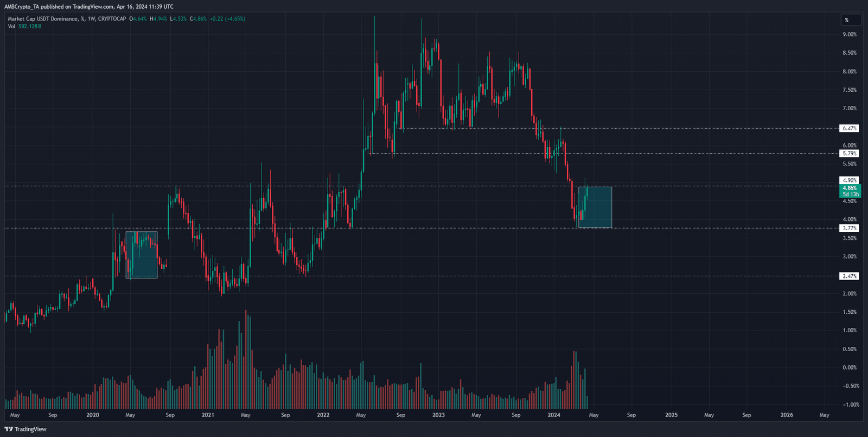Select the teal highlighted box near May 2020

point(142,255)
